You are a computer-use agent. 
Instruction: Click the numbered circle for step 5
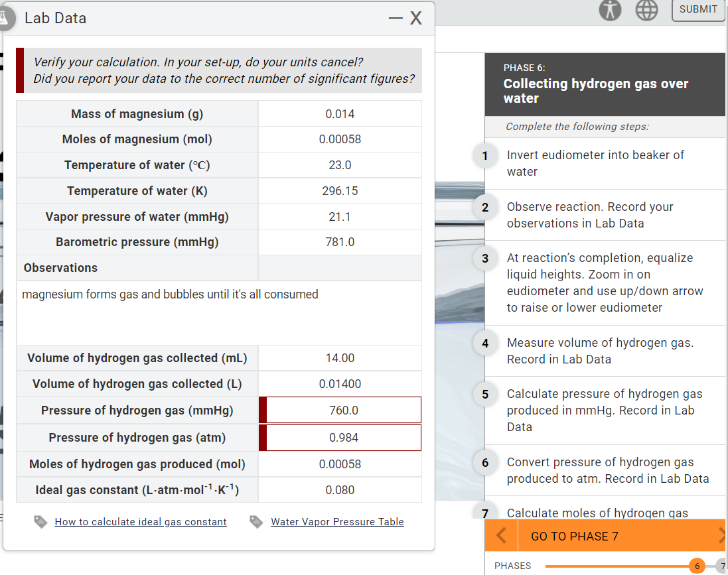(485, 394)
